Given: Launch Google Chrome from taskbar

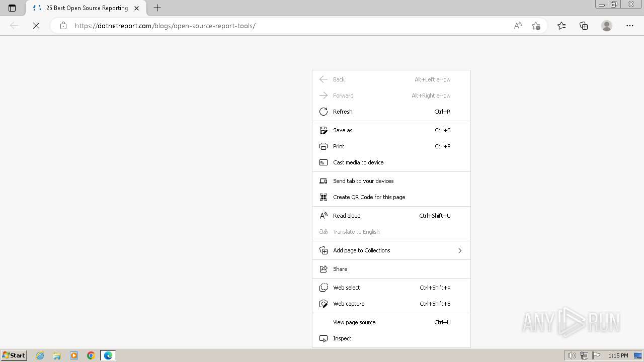Looking at the screenshot, I should [91, 355].
